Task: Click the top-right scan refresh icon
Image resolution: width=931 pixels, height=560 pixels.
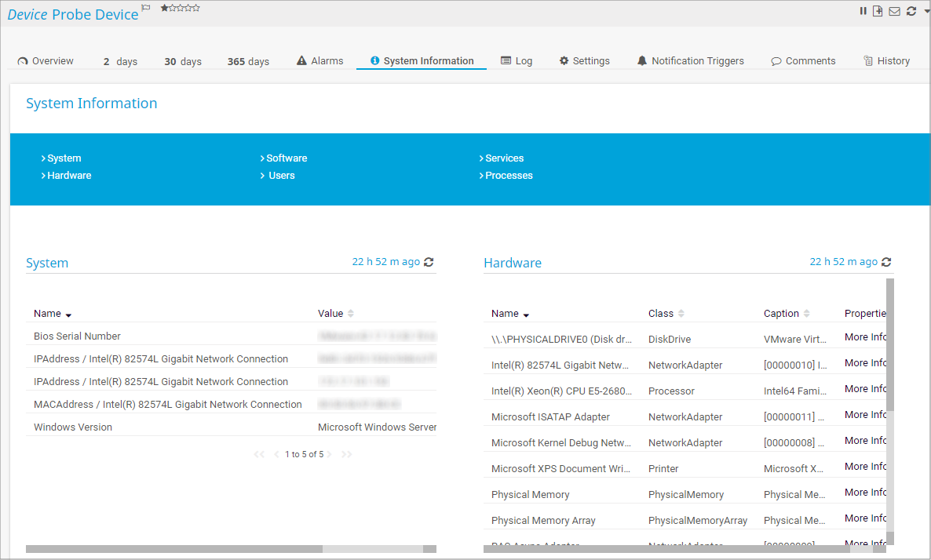Action: click(911, 11)
